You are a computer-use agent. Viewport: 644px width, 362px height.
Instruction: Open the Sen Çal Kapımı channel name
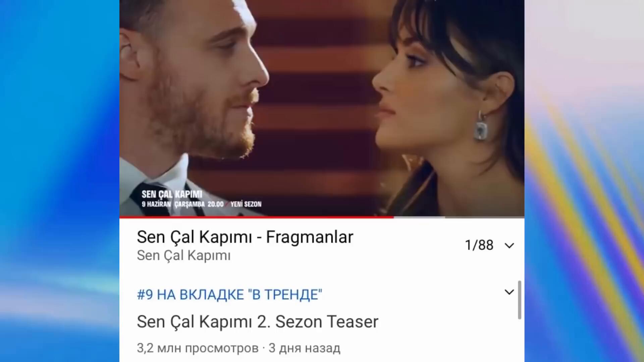pyautogui.click(x=184, y=255)
